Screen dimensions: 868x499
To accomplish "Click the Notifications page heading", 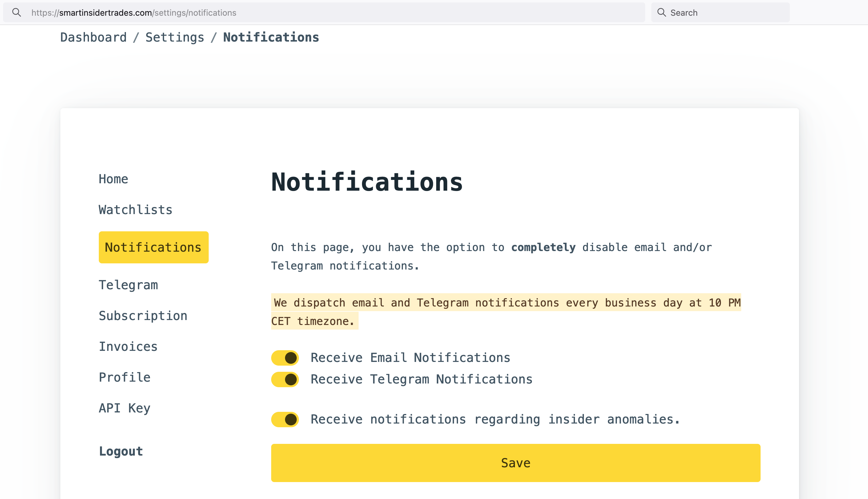I will pos(367,182).
